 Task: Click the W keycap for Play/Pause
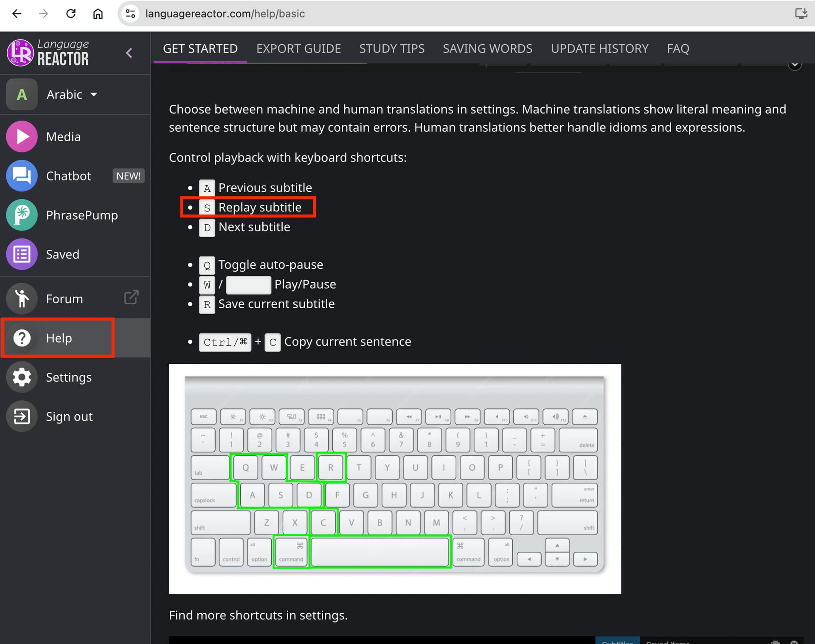coord(207,285)
